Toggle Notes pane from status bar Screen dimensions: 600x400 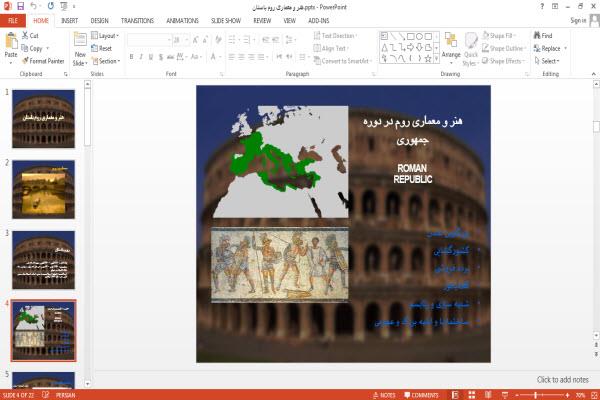tap(384, 395)
